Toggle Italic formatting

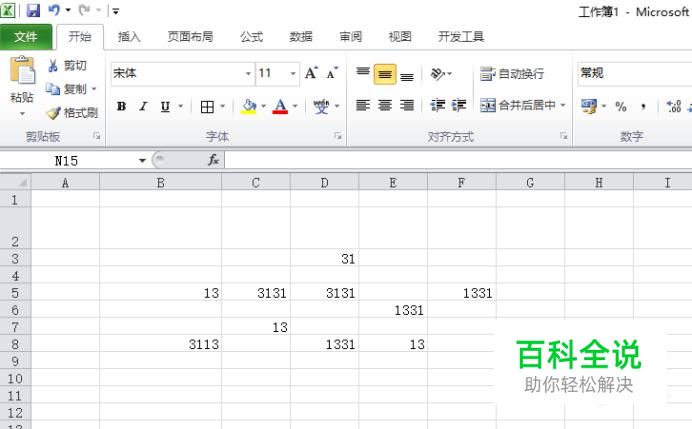tap(143, 106)
